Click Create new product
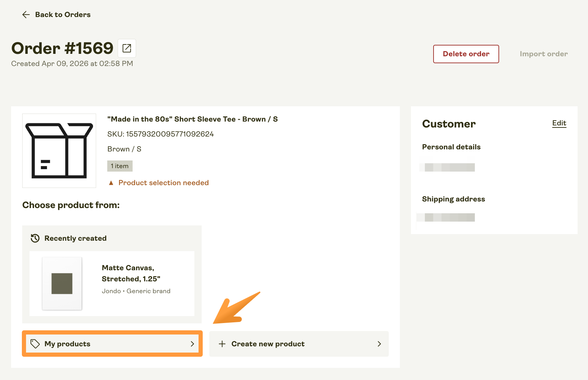The height and width of the screenshot is (380, 588). 299,344
